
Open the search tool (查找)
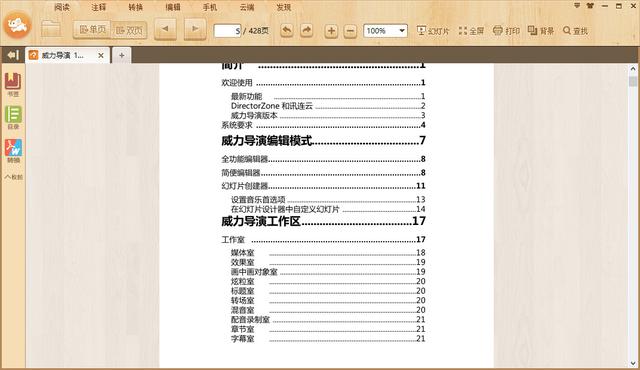tap(576, 31)
